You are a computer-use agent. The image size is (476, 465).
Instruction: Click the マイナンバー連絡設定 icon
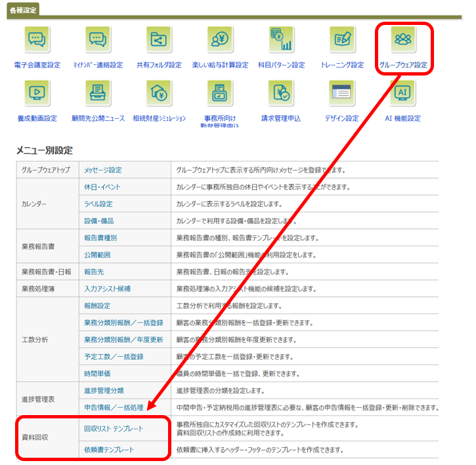pos(98,41)
